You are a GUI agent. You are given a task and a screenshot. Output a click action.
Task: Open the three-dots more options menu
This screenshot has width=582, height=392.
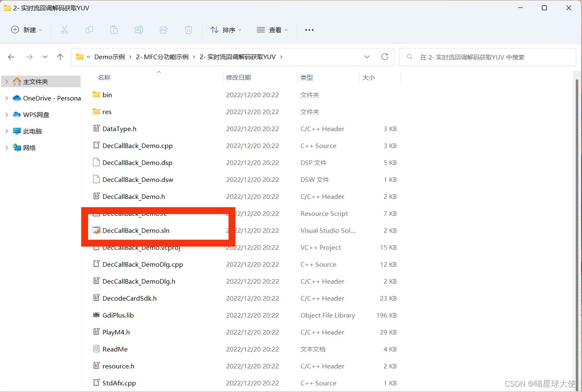(309, 30)
